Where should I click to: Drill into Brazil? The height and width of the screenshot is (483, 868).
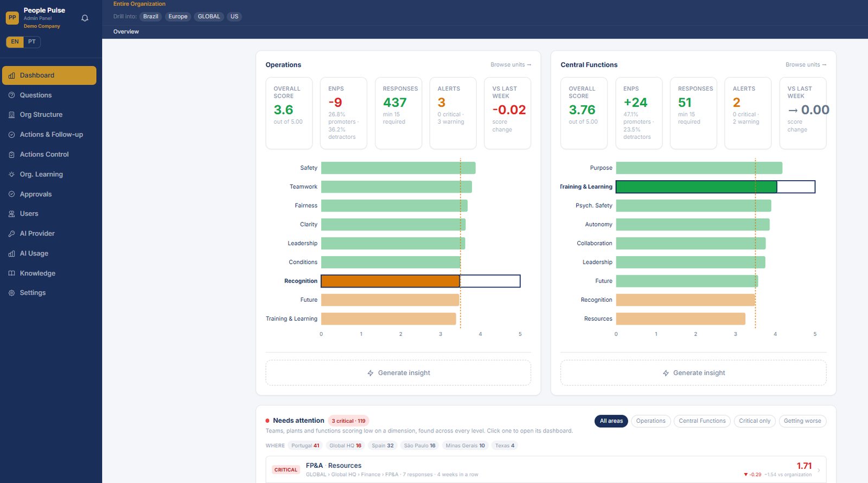(x=151, y=16)
